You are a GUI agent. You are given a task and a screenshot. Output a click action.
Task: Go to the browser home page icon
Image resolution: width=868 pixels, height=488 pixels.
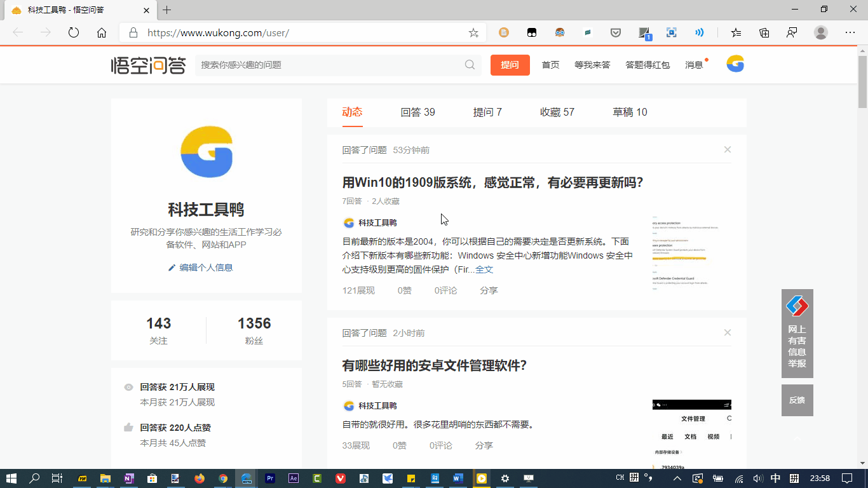pos(102,32)
